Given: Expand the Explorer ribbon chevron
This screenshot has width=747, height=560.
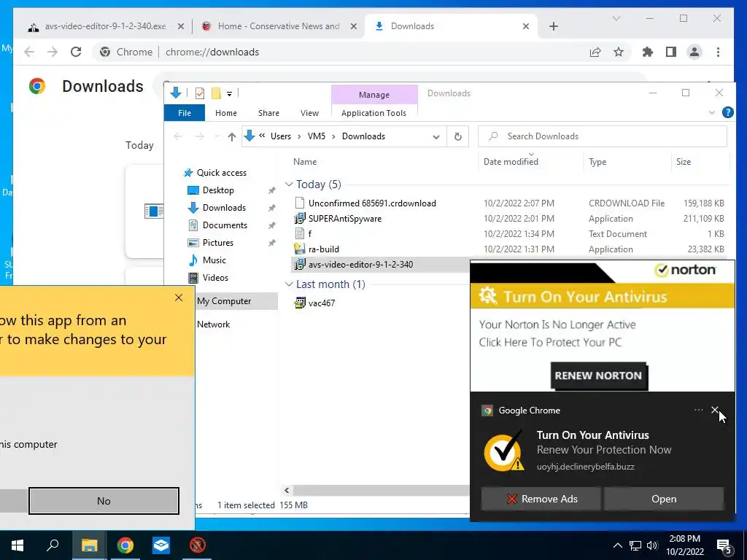Looking at the screenshot, I should [x=712, y=113].
